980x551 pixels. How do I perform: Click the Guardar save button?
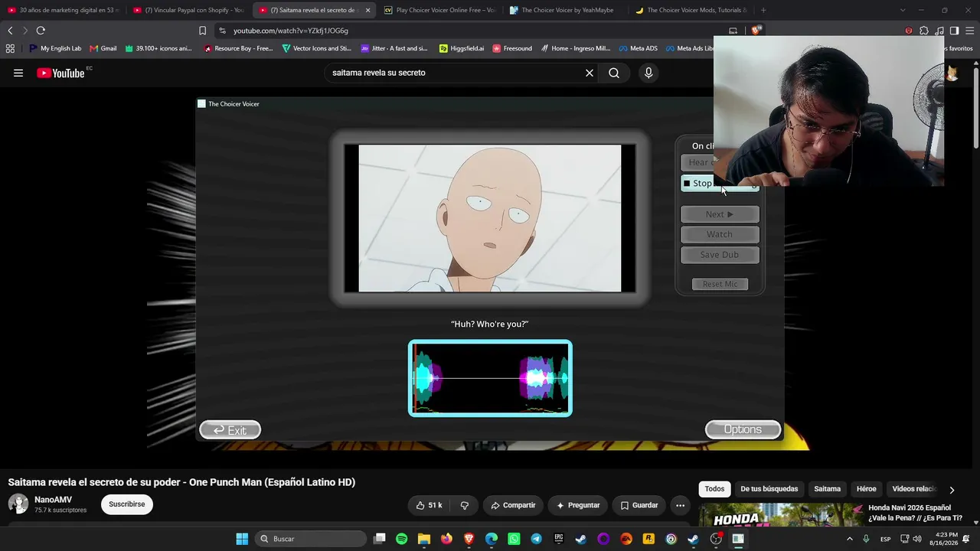(639, 505)
